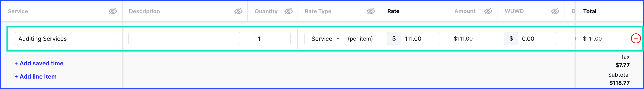Click the dollar sign beside Rate field
The height and width of the screenshot is (89, 644).
point(394,39)
